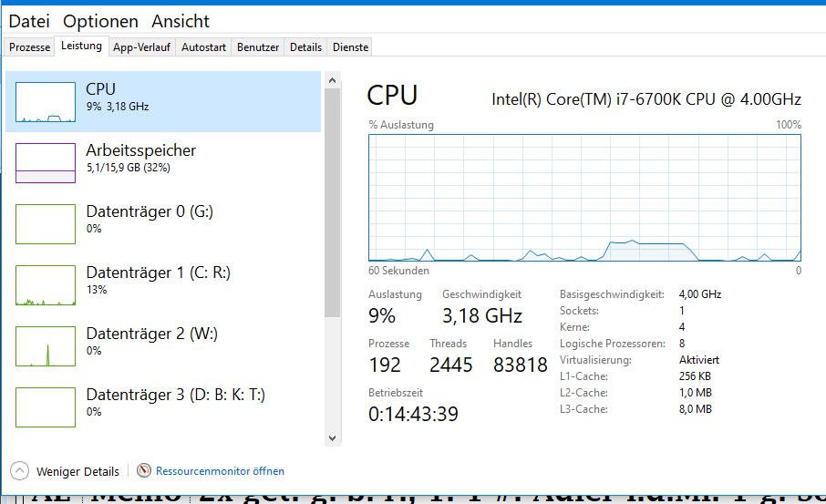Select the CPU mini graph thumbnail

coord(46,102)
